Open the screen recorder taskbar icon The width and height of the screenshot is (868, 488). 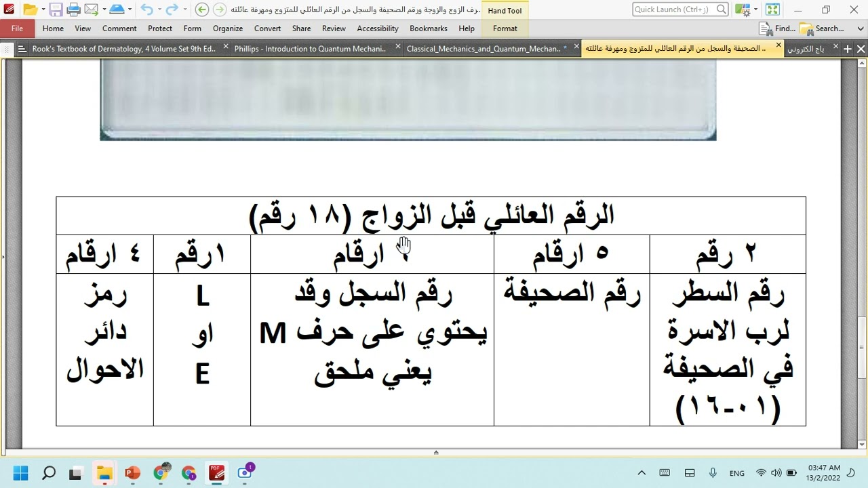point(245,472)
